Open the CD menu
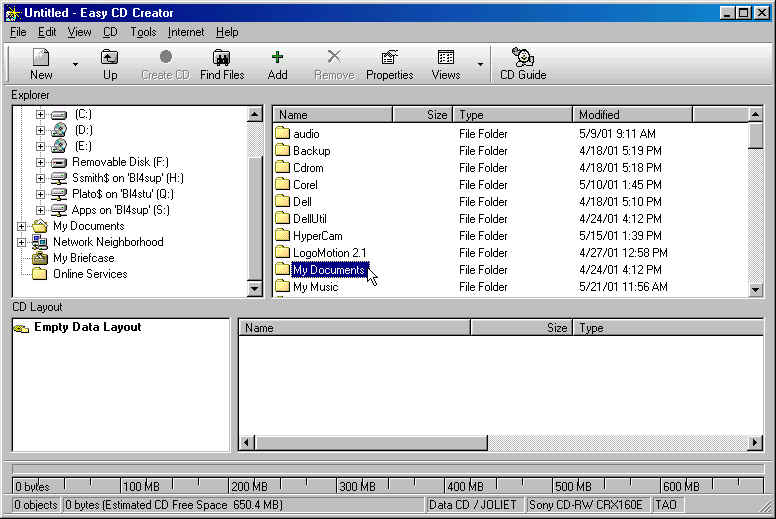Screen dimensions: 776x519 [110, 32]
